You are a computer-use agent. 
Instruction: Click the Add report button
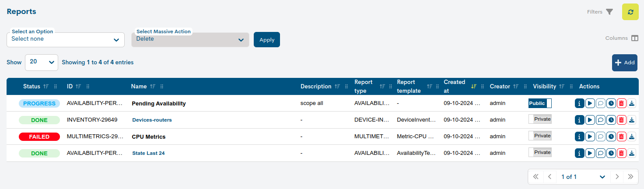pos(624,63)
